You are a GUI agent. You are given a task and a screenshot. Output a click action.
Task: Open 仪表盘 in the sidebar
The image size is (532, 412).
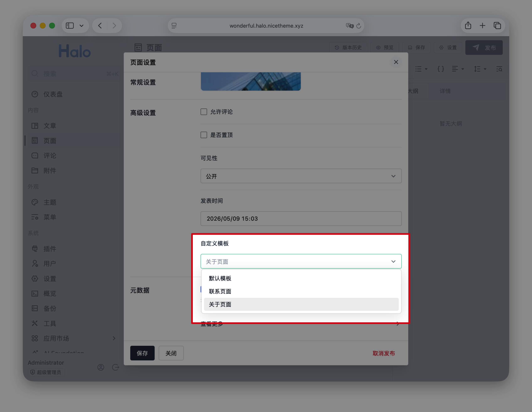[75, 94]
